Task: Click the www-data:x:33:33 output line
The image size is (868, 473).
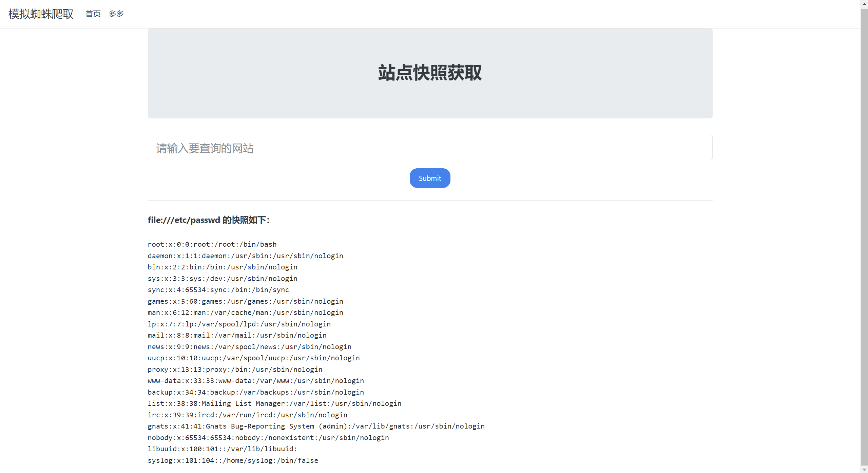Action: click(x=255, y=381)
